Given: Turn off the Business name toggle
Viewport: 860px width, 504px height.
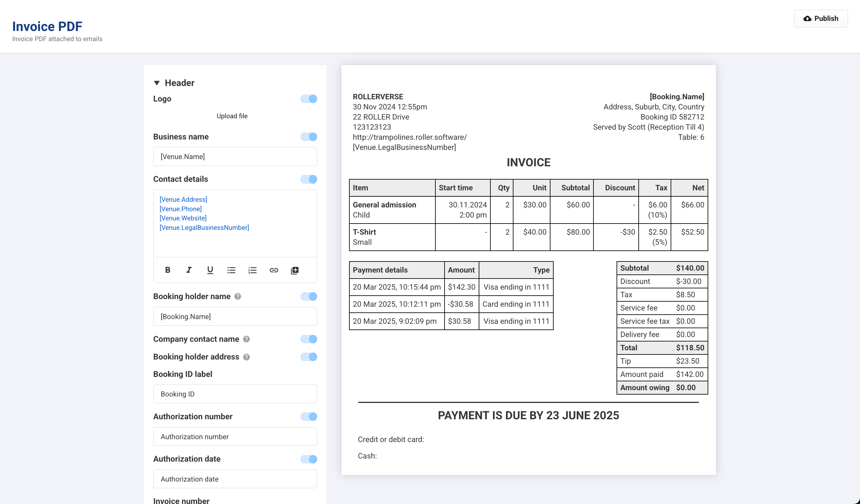Looking at the screenshot, I should pyautogui.click(x=309, y=137).
